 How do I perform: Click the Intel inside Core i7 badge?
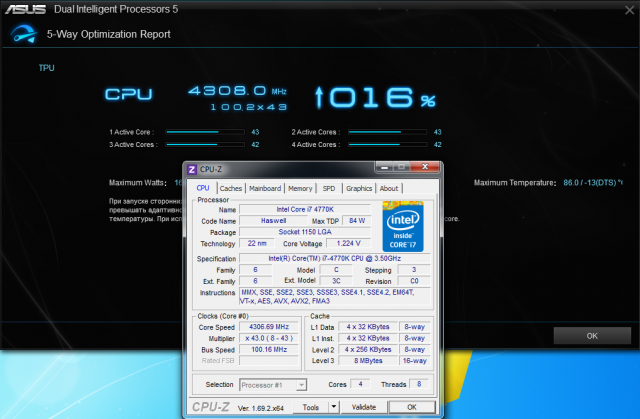403,226
